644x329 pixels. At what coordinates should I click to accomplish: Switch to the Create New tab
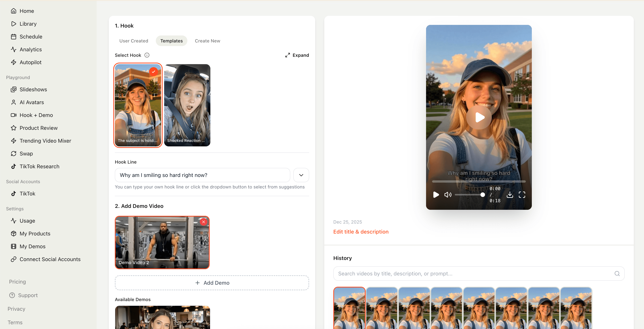[207, 41]
